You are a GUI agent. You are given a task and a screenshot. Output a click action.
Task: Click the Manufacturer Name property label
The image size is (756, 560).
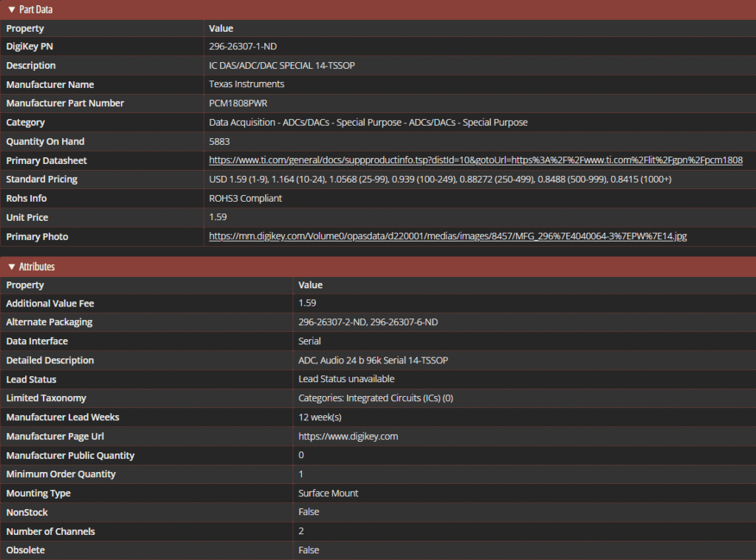click(x=49, y=84)
